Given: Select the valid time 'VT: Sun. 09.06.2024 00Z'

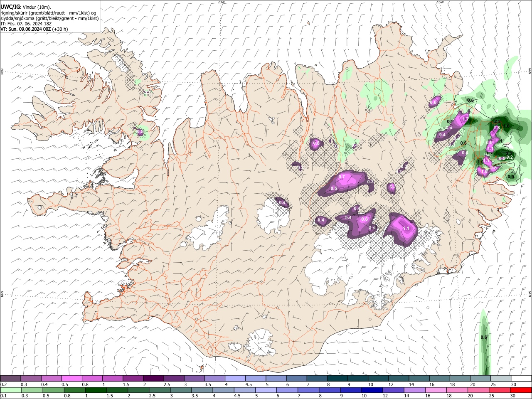Looking at the screenshot, I should coord(26,29).
